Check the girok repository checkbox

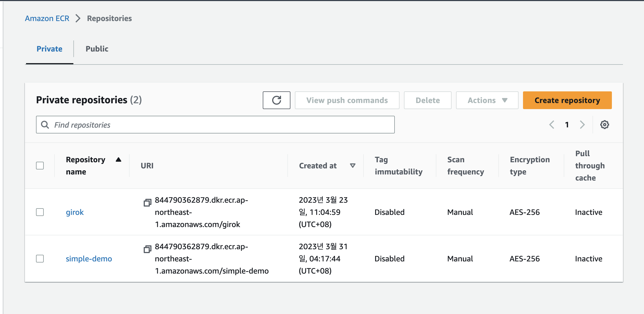coord(40,212)
